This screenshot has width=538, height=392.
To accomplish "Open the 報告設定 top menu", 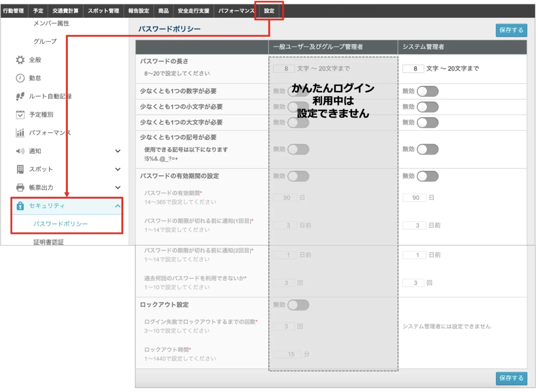I will [138, 11].
